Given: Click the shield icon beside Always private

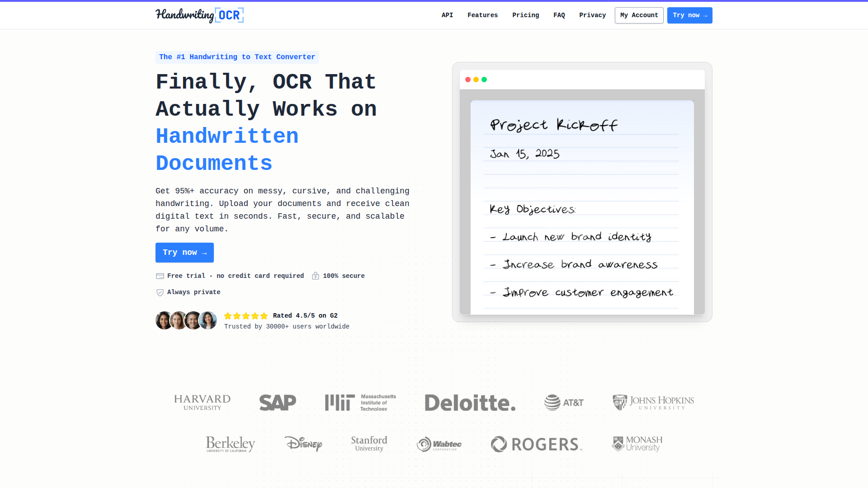Looking at the screenshot, I should point(160,293).
